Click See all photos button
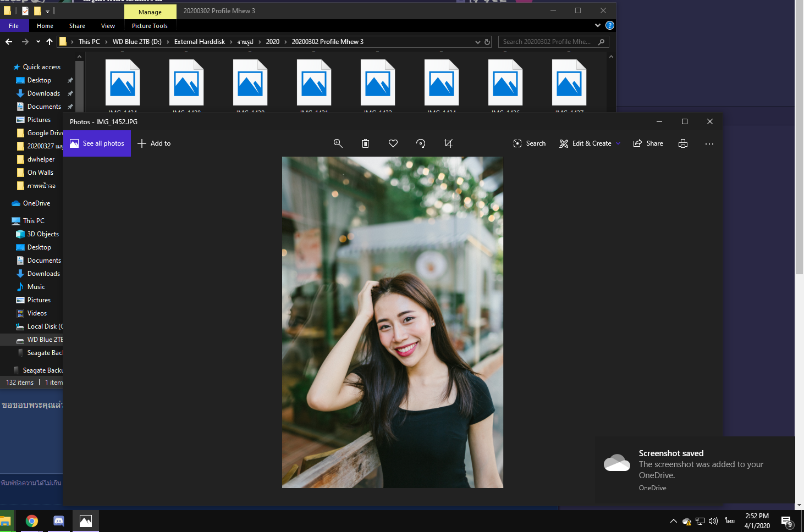Image resolution: width=804 pixels, height=532 pixels. click(x=97, y=143)
